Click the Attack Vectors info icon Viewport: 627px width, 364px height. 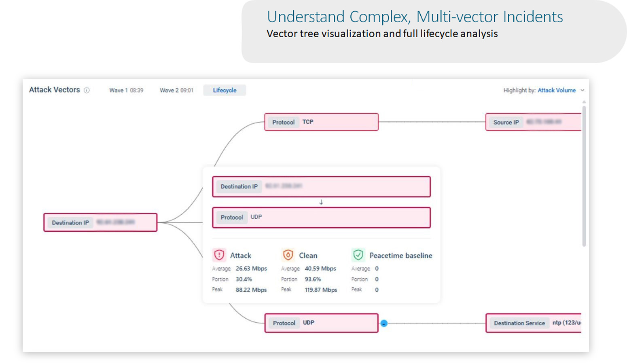point(87,90)
